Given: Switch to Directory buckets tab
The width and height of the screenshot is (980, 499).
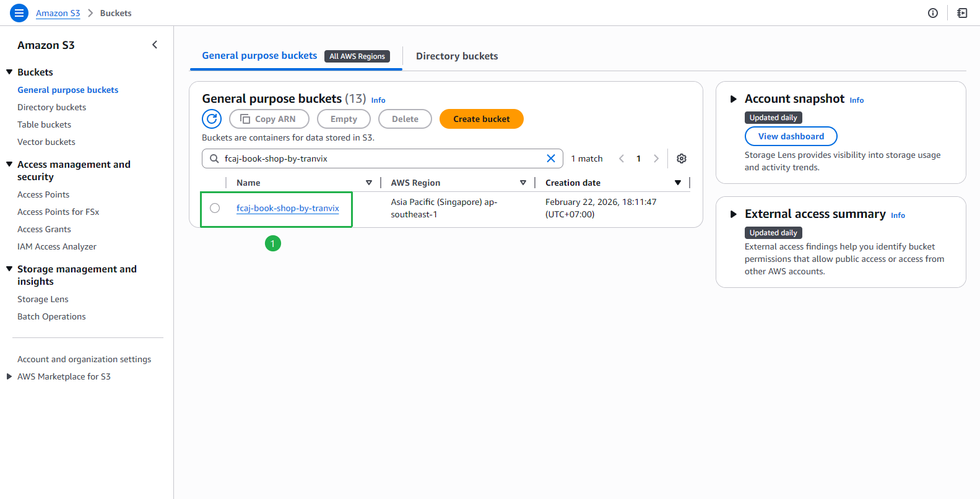Looking at the screenshot, I should (x=457, y=56).
